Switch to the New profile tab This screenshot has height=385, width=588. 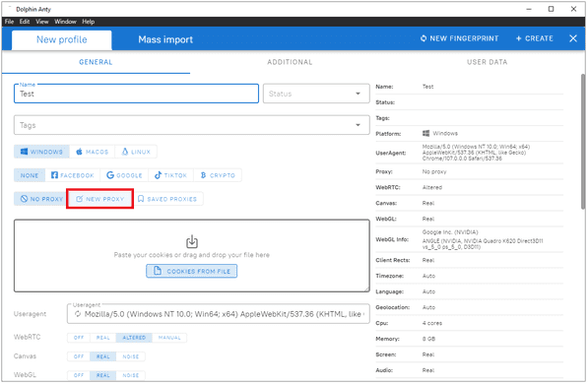point(62,39)
